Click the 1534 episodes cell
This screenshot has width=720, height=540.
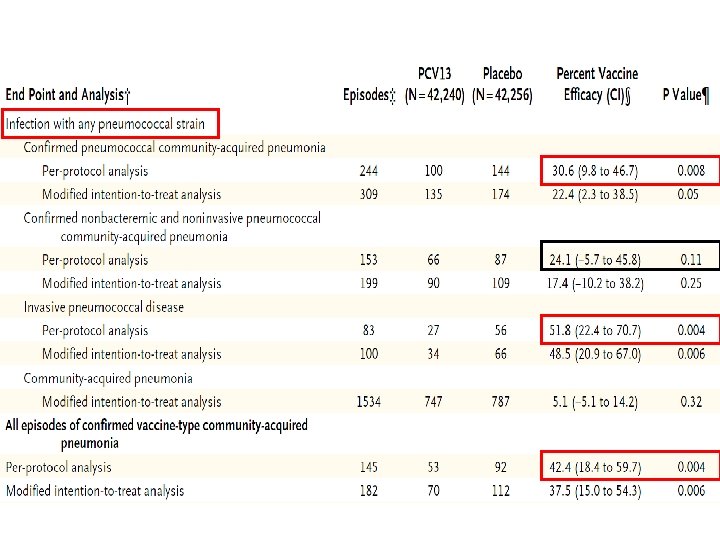(x=368, y=402)
